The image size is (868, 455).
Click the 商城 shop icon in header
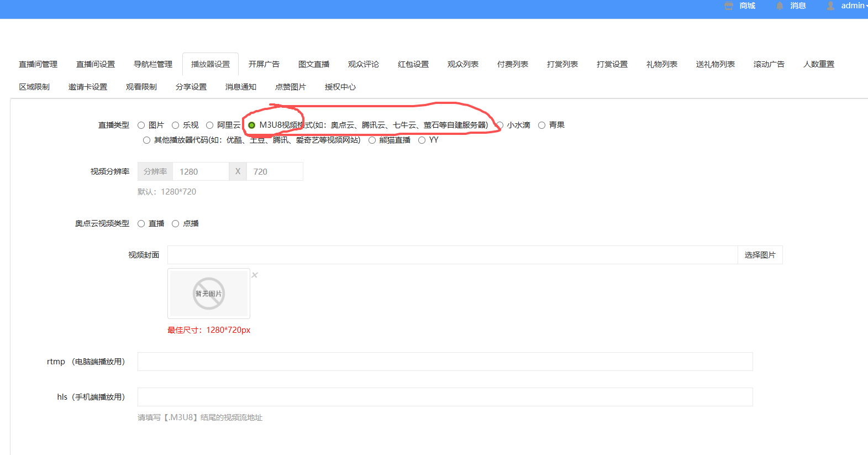coord(729,6)
